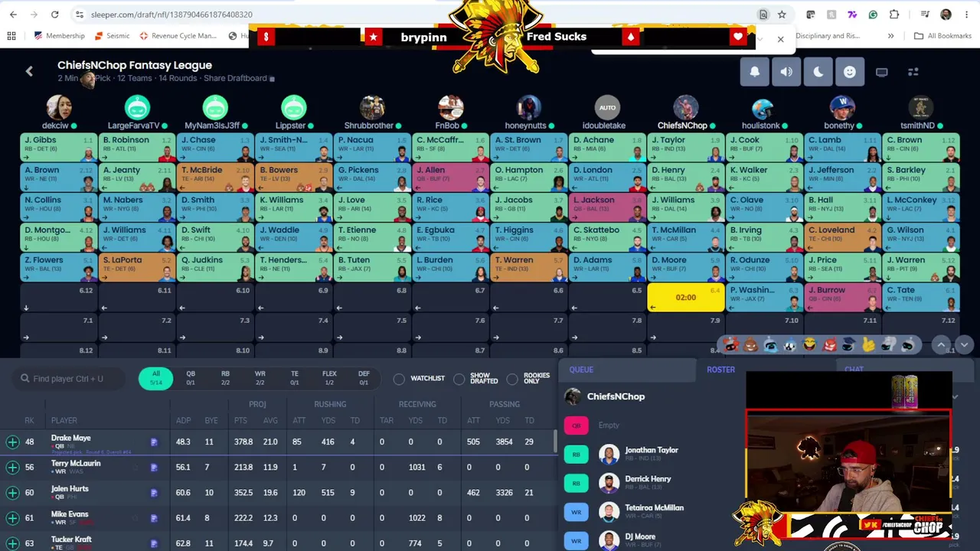Open Drake Maye's player notes icon
The width and height of the screenshot is (980, 551).
coord(154,442)
